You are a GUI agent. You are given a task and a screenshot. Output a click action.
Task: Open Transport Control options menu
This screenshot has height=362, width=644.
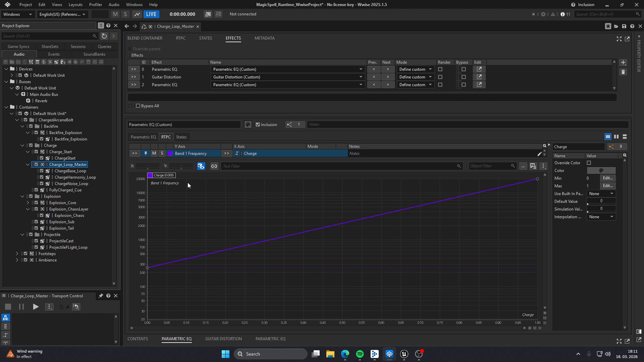tap(49, 307)
